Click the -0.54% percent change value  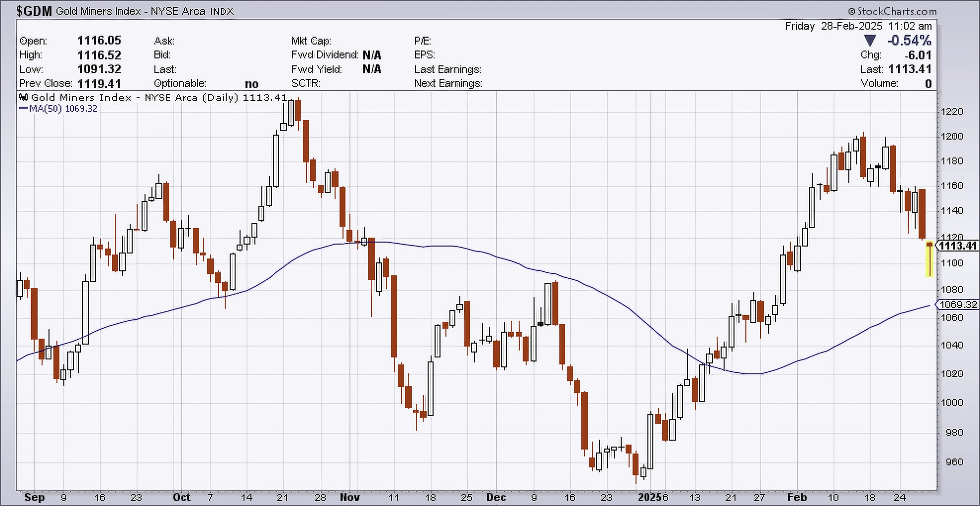910,40
